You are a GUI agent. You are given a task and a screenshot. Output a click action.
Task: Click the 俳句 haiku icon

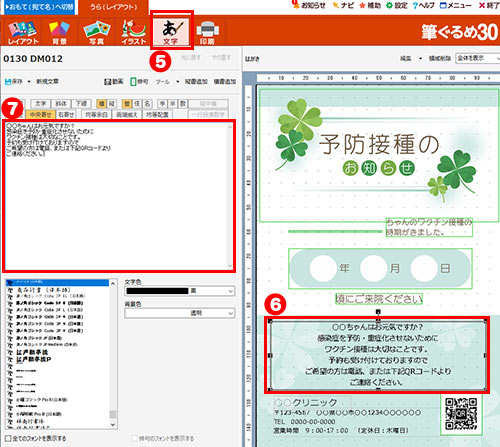click(x=139, y=81)
